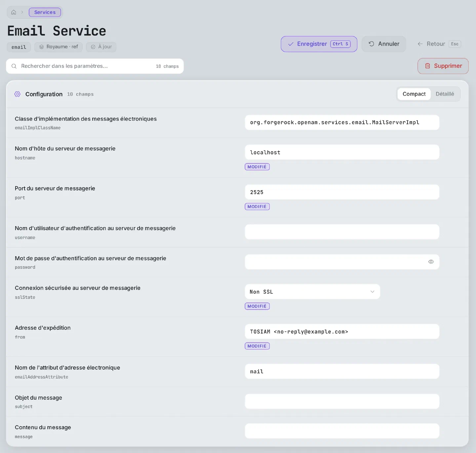Click the port field showing 2525
This screenshot has width=476, height=453.
click(x=342, y=192)
